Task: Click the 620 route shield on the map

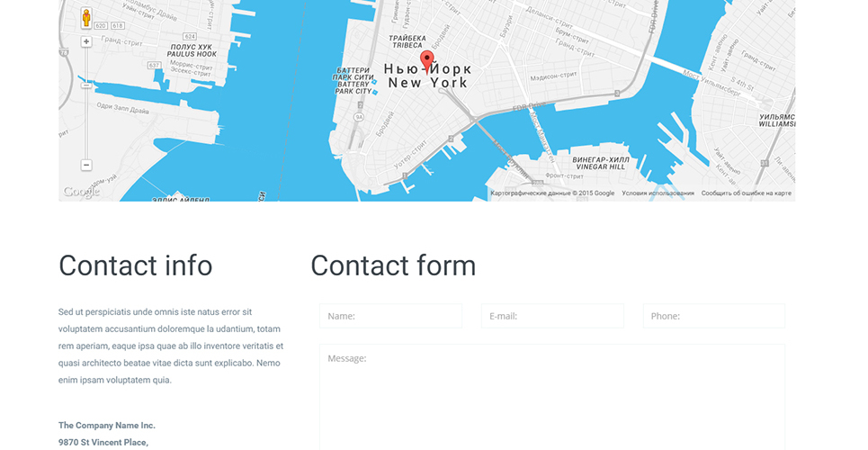Action: point(101,26)
